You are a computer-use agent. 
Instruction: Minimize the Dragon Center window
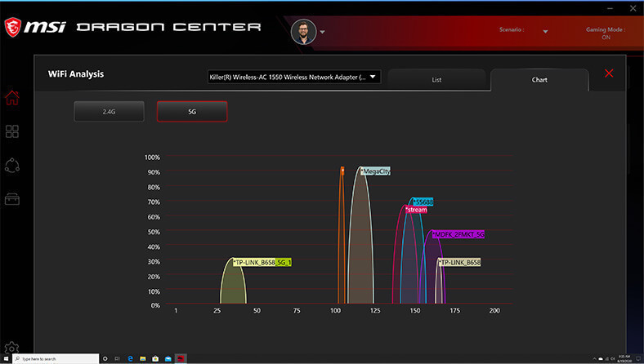point(610,8)
